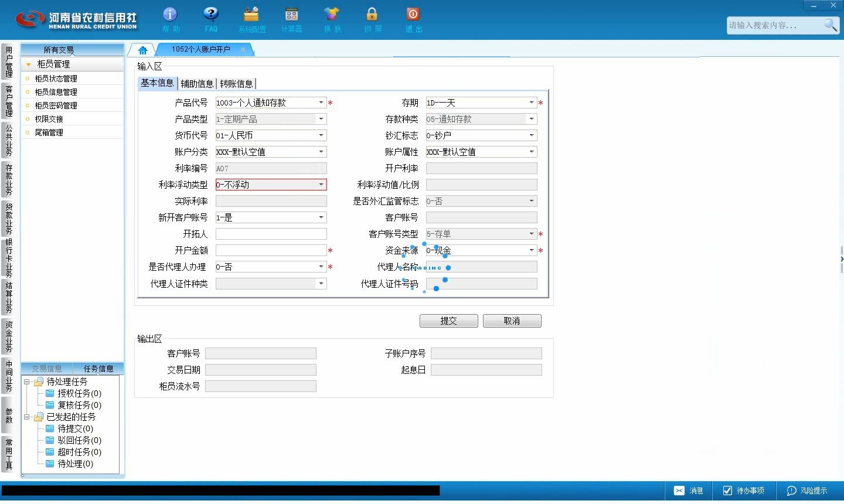Select 待提交(0) in task tree
This screenshot has width=844, height=504.
tap(75, 428)
